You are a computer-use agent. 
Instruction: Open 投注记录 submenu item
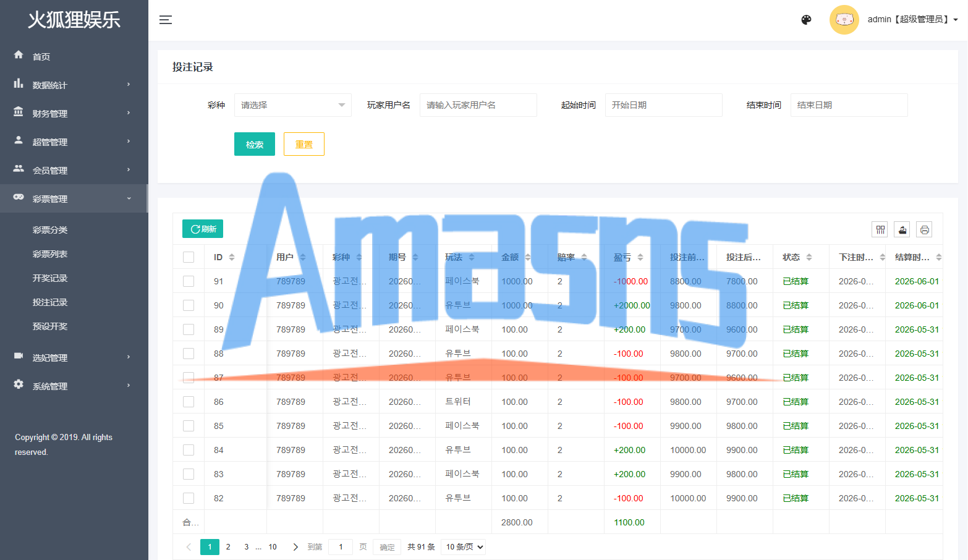click(50, 302)
